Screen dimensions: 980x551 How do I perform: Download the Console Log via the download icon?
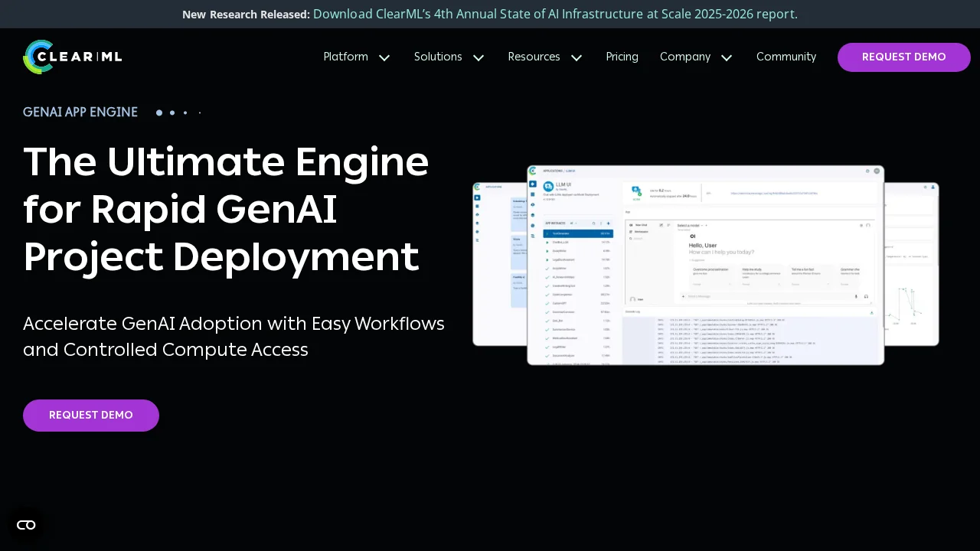(x=871, y=312)
